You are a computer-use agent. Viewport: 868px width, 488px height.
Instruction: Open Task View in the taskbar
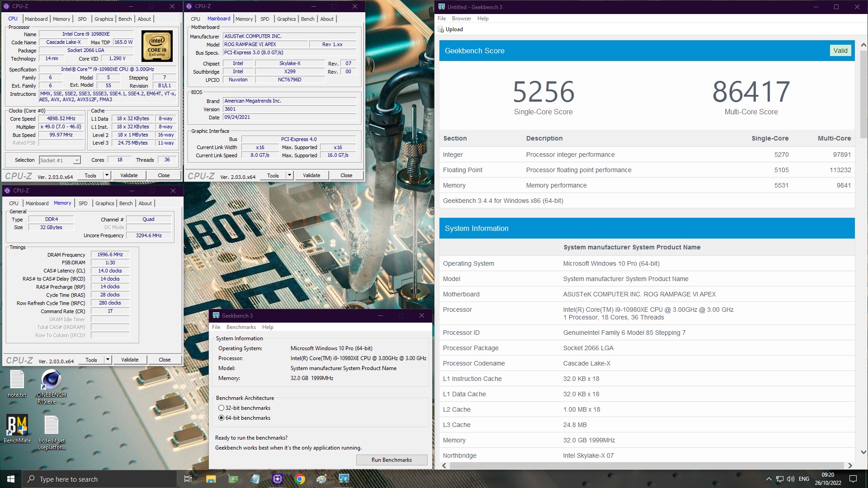tap(188, 479)
